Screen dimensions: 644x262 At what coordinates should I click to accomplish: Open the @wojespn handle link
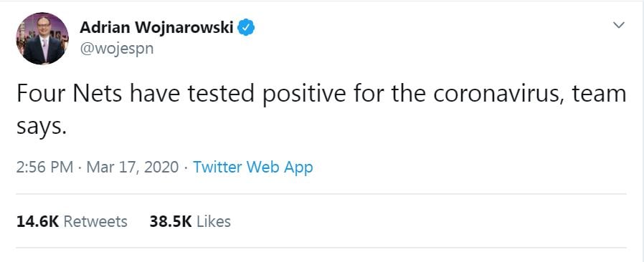117,49
